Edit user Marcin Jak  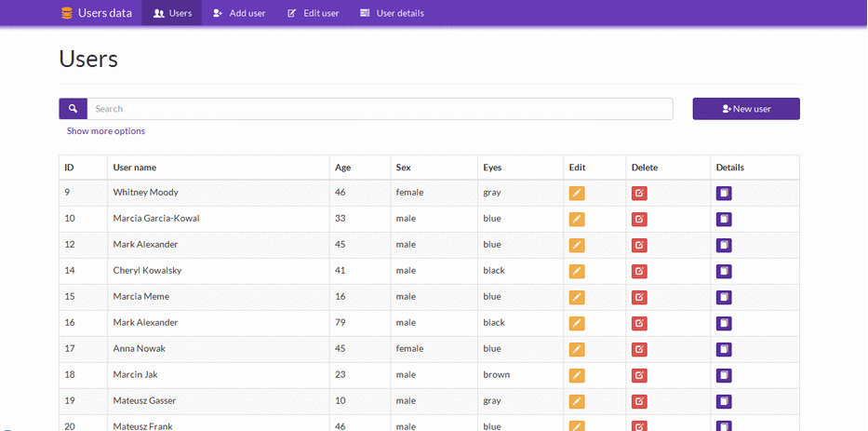click(576, 375)
